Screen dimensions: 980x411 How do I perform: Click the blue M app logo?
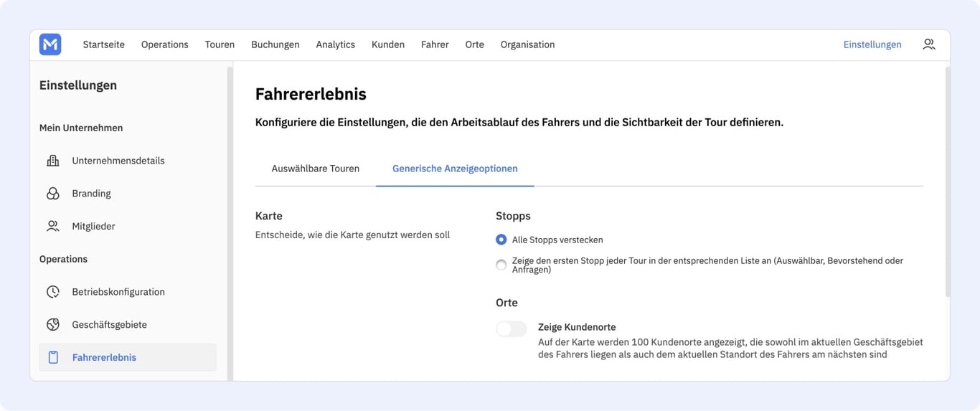point(50,44)
